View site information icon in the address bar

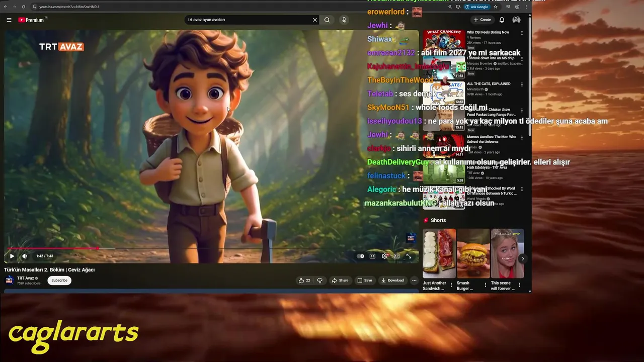(x=34, y=7)
